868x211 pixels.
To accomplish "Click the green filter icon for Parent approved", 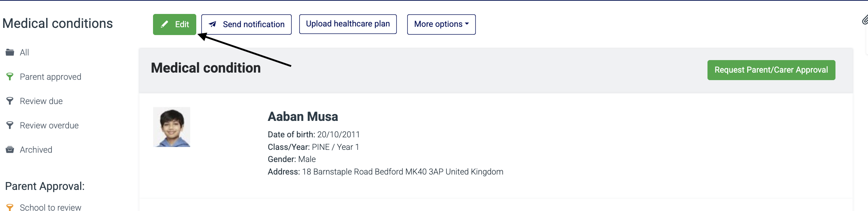I will click(x=10, y=77).
